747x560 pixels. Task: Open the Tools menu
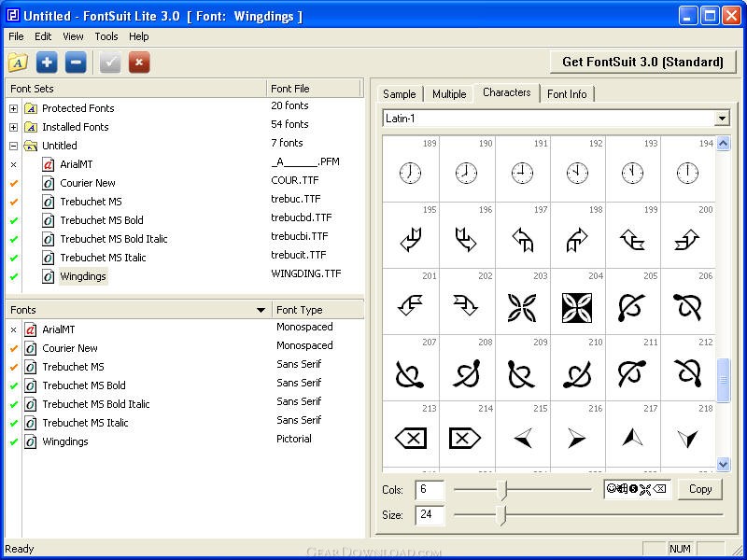106,36
